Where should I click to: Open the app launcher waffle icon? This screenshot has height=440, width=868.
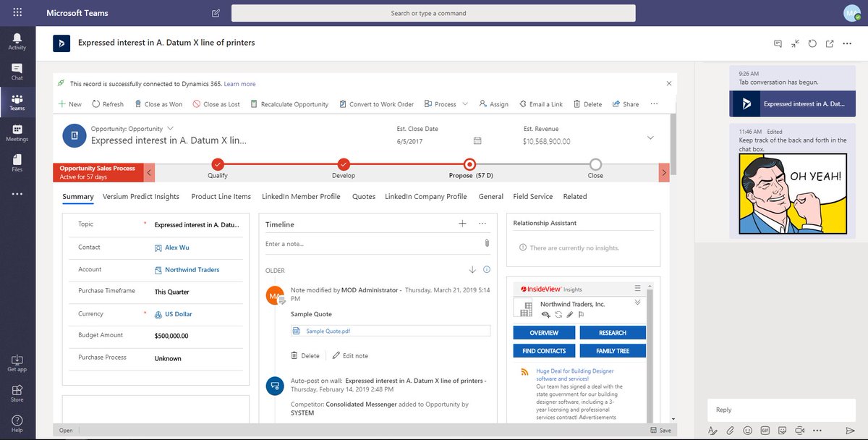(17, 13)
